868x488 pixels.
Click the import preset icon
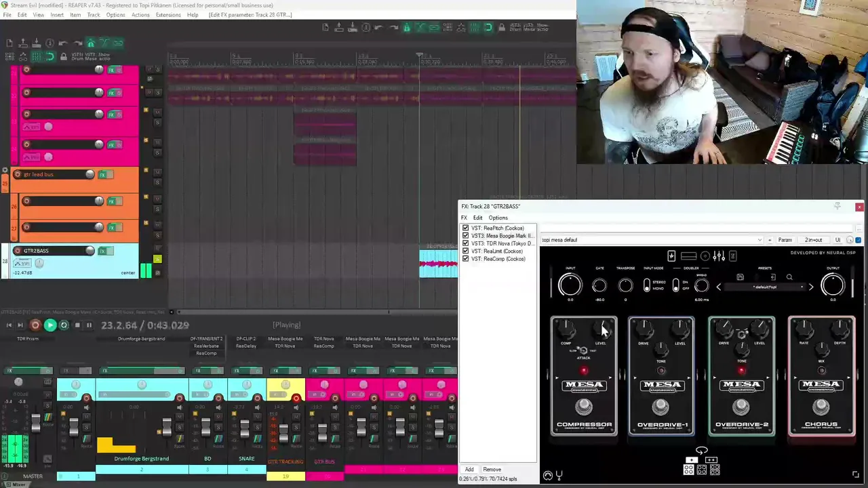[x=772, y=277]
